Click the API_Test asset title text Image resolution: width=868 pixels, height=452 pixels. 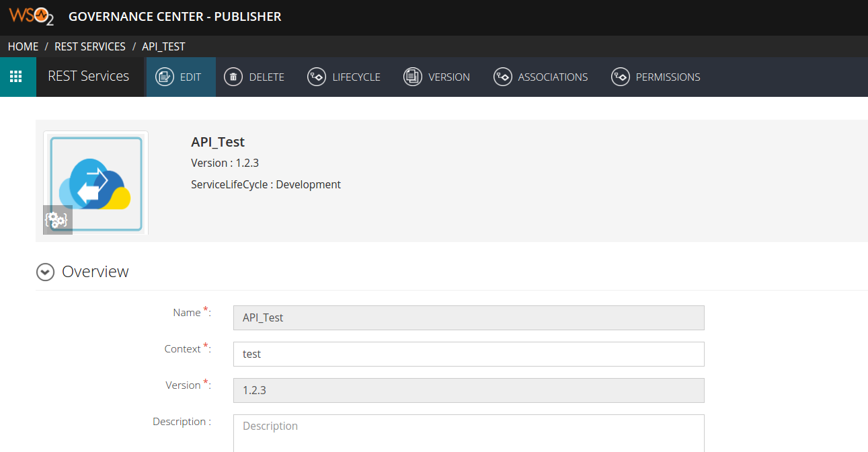point(218,142)
